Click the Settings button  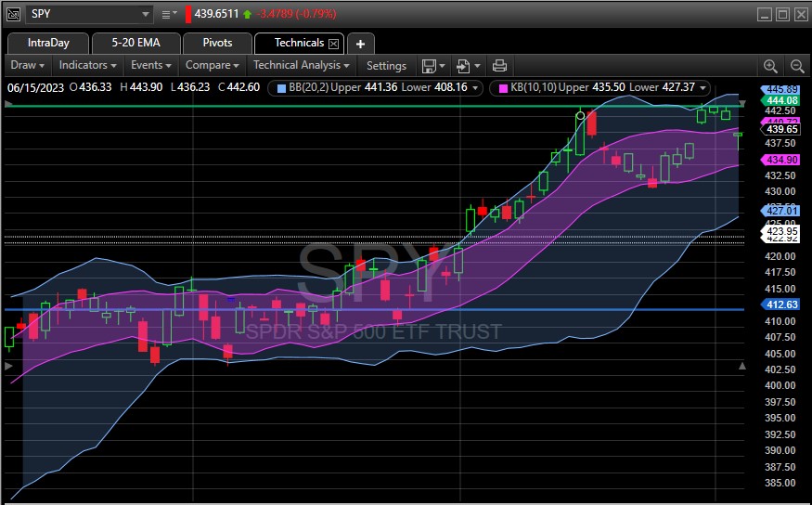(386, 66)
